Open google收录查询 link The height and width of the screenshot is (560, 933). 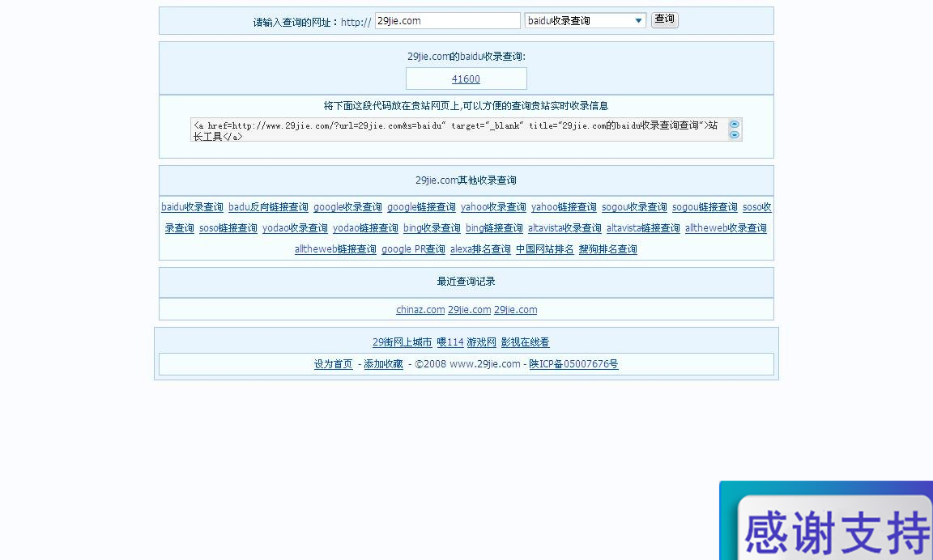pyautogui.click(x=347, y=207)
